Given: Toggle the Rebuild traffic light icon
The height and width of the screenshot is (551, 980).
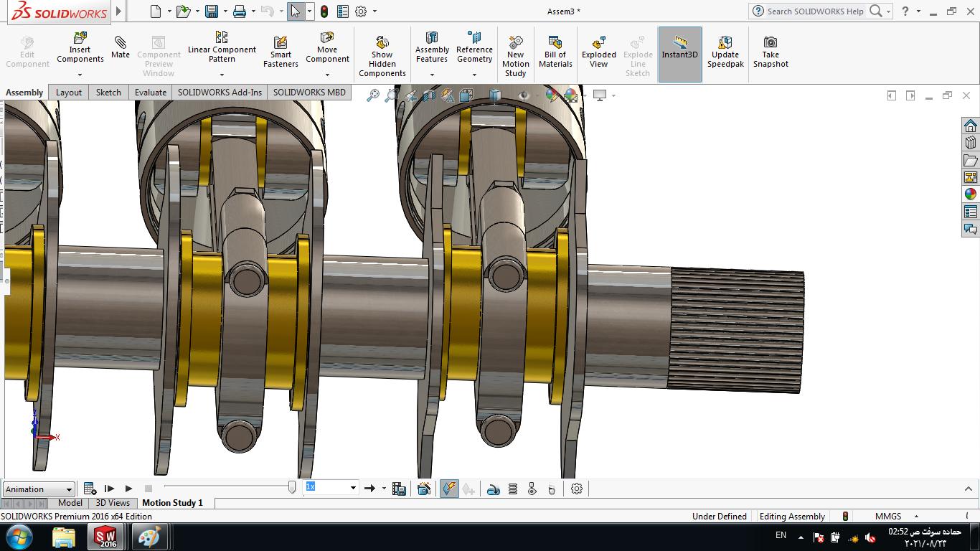Looking at the screenshot, I should [324, 11].
